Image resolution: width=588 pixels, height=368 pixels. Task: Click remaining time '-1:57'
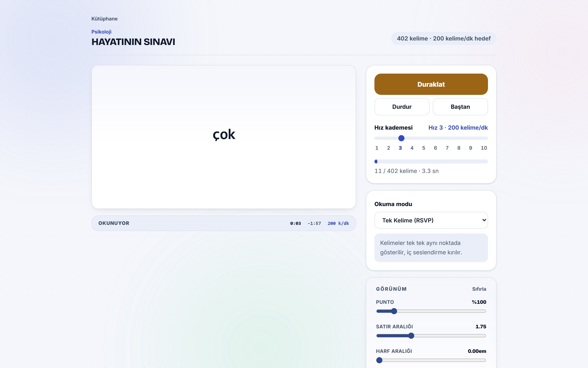314,223
